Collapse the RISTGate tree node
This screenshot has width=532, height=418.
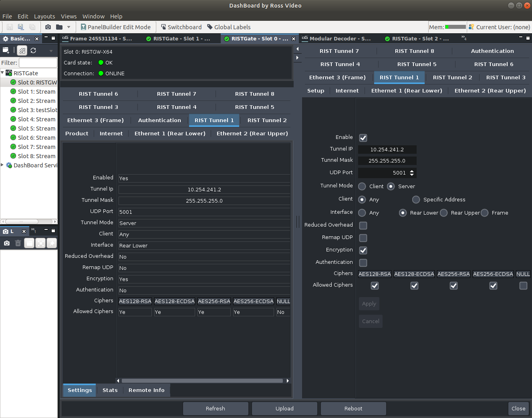coord(2,73)
